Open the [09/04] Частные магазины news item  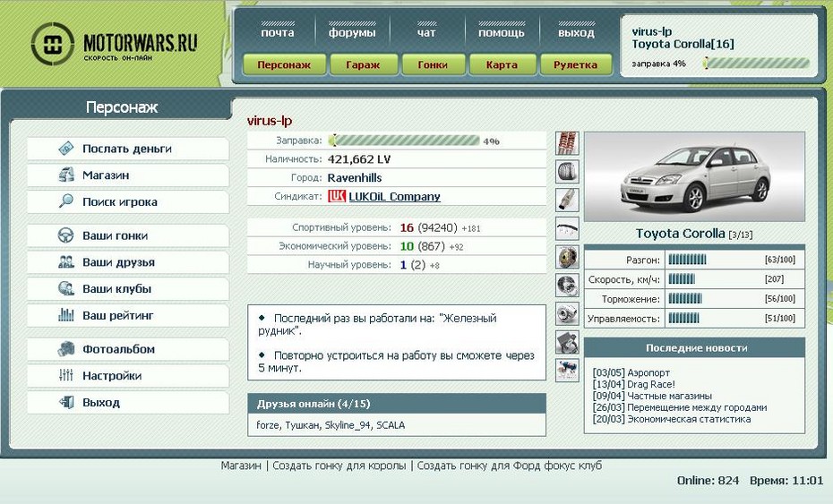[x=652, y=396]
